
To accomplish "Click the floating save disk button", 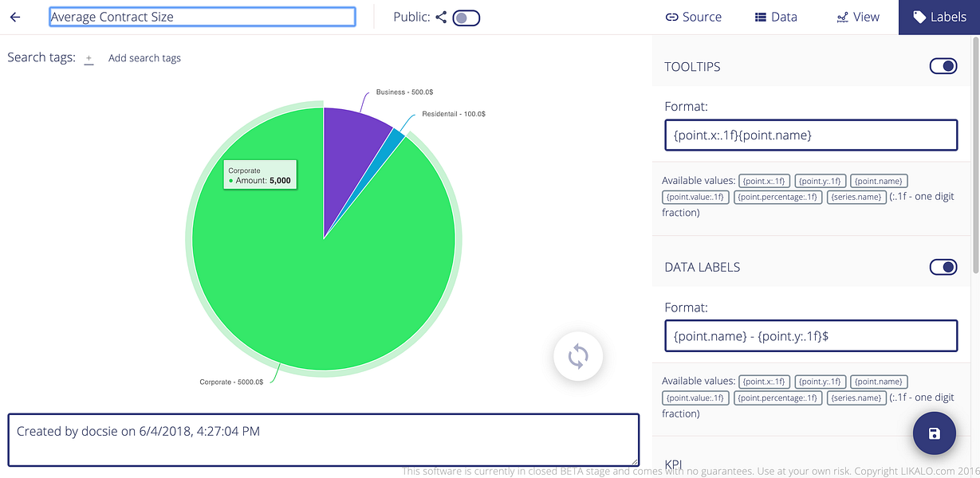I will coord(935,433).
